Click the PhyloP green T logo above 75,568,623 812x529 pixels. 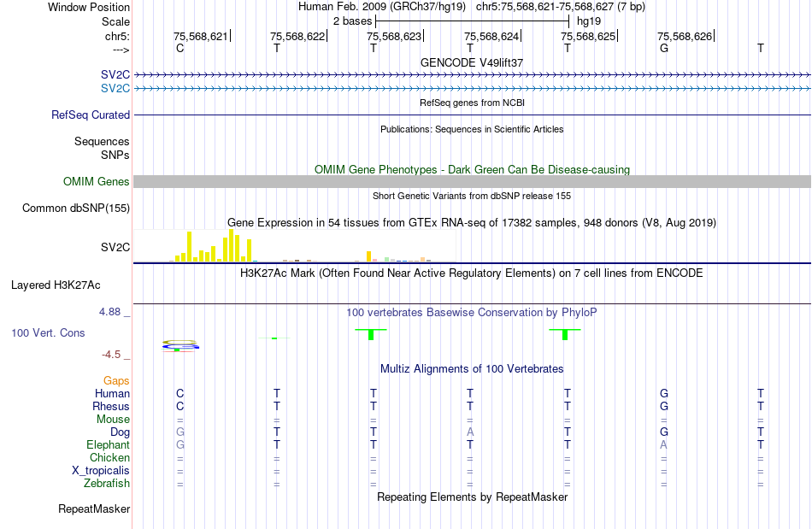371,334
